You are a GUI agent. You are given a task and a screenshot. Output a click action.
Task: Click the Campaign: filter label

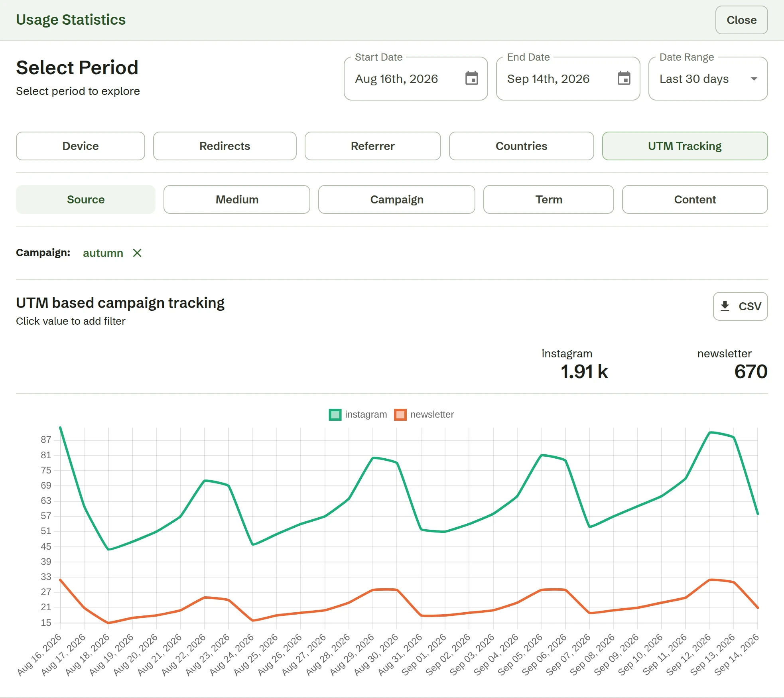pos(43,252)
